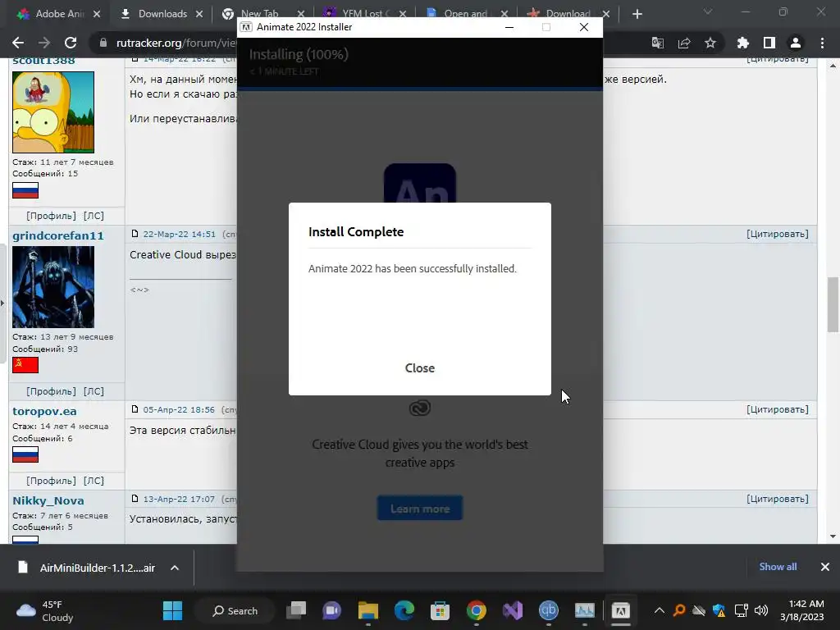Open post link icon for 05-Апр-22 18:56
The width and height of the screenshot is (840, 630).
135,409
